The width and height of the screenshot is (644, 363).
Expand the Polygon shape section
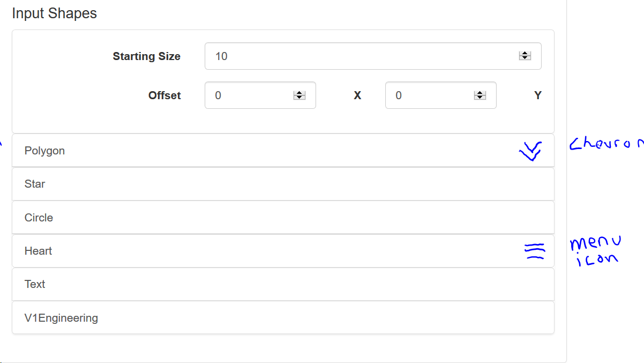tap(45, 151)
